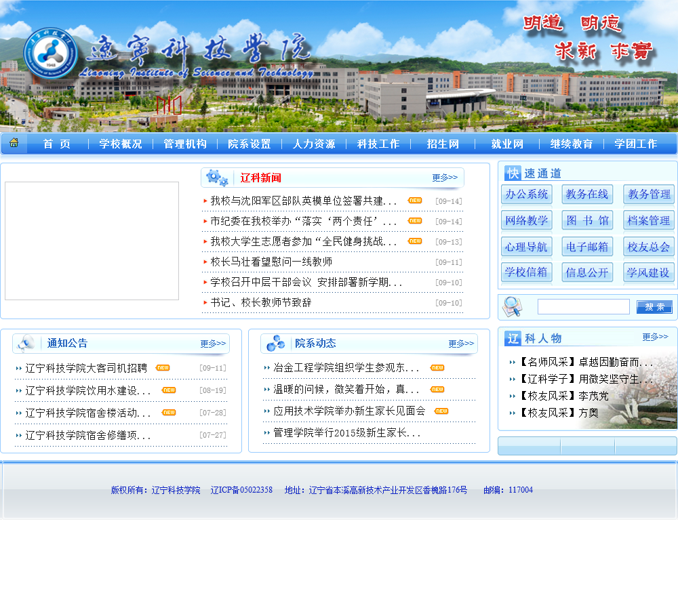Screen dimensions: 678x616
Task: Click the 搜索 search button
Action: [654, 307]
